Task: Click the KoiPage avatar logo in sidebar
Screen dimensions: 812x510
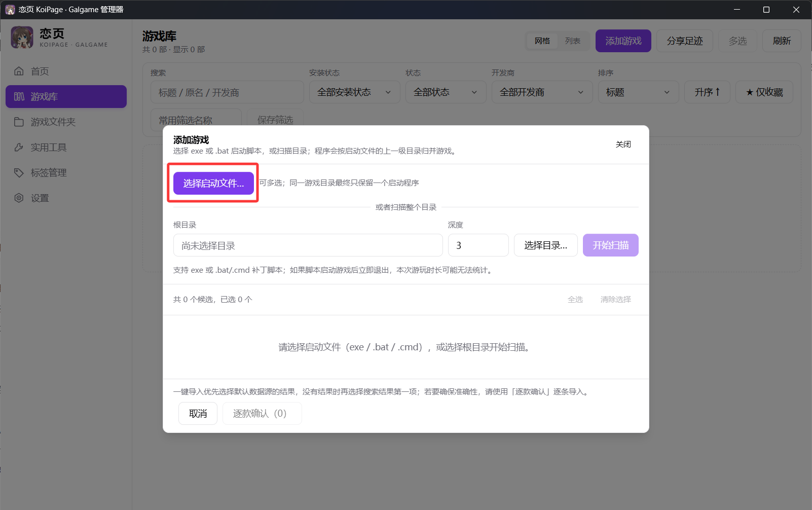Action: (22, 38)
